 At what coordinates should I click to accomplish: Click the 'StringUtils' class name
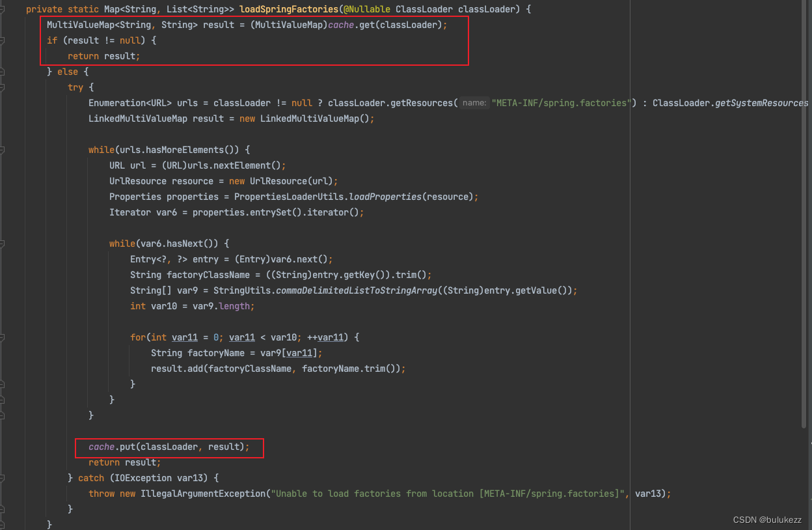[x=242, y=290]
